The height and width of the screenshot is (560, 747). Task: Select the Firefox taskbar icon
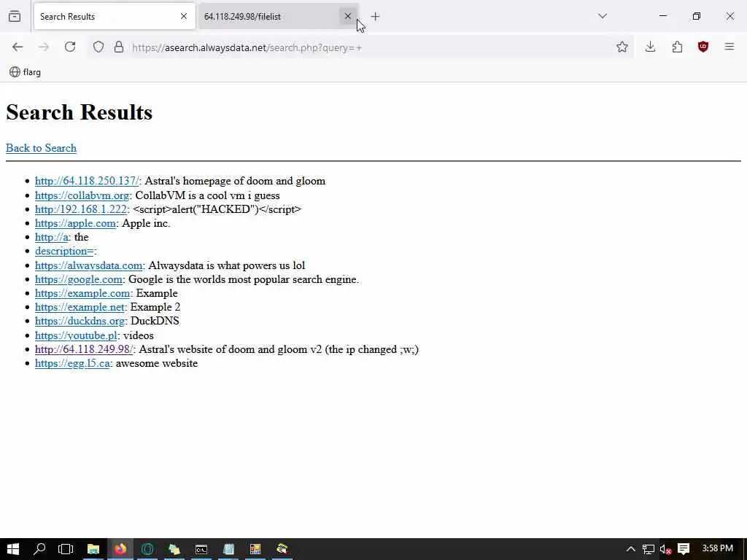click(x=120, y=549)
